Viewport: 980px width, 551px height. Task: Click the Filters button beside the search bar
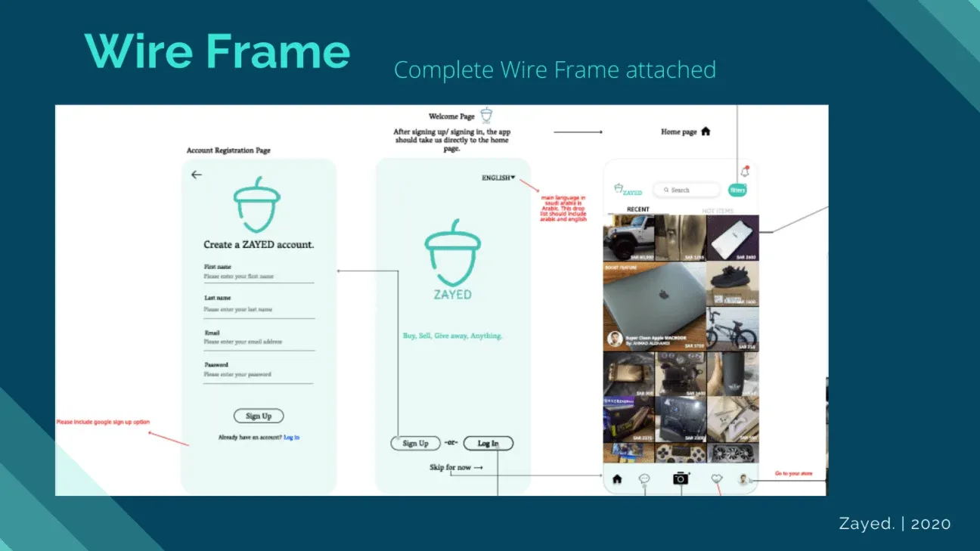click(738, 190)
